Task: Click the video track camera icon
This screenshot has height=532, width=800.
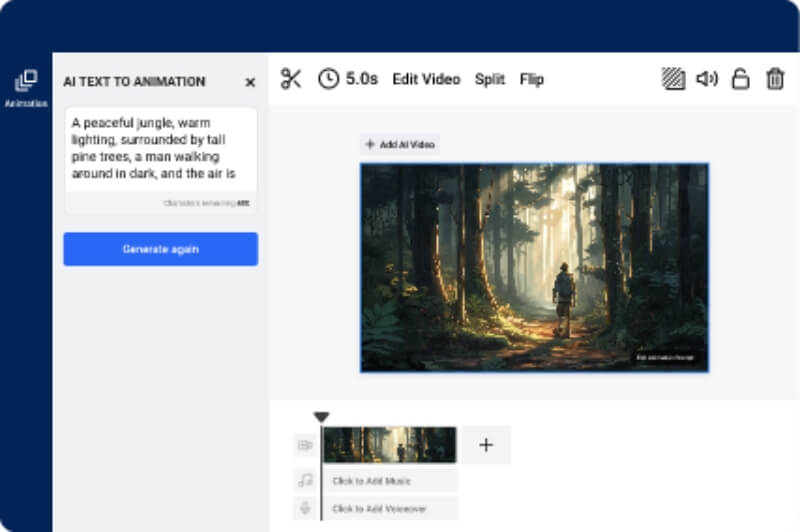Action: [305, 445]
